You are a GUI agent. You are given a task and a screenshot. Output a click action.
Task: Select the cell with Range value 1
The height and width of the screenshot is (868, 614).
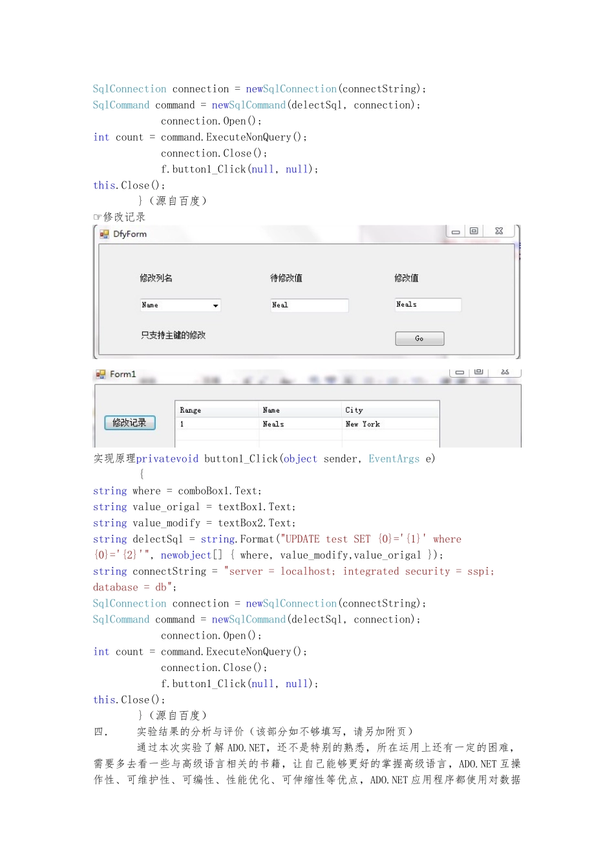point(217,424)
